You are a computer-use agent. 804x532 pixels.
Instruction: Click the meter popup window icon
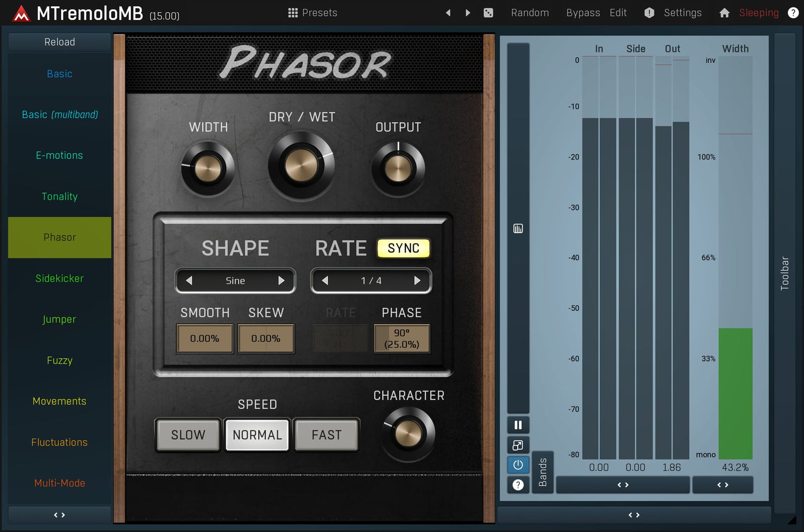518,445
